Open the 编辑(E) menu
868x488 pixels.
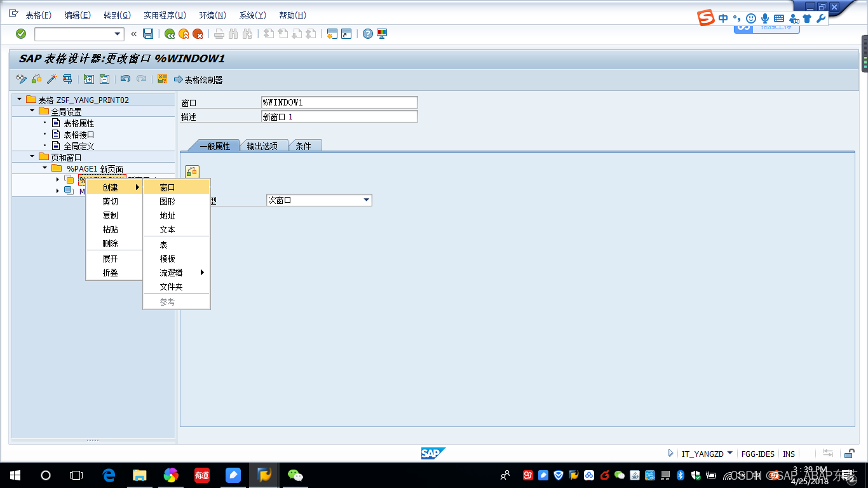78,15
